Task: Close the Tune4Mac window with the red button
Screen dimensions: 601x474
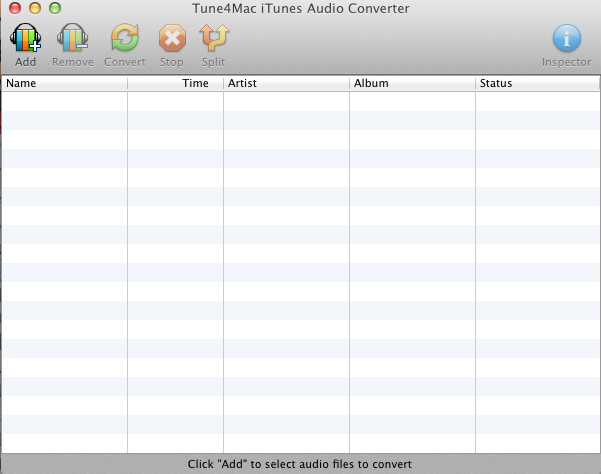Action: [15, 8]
